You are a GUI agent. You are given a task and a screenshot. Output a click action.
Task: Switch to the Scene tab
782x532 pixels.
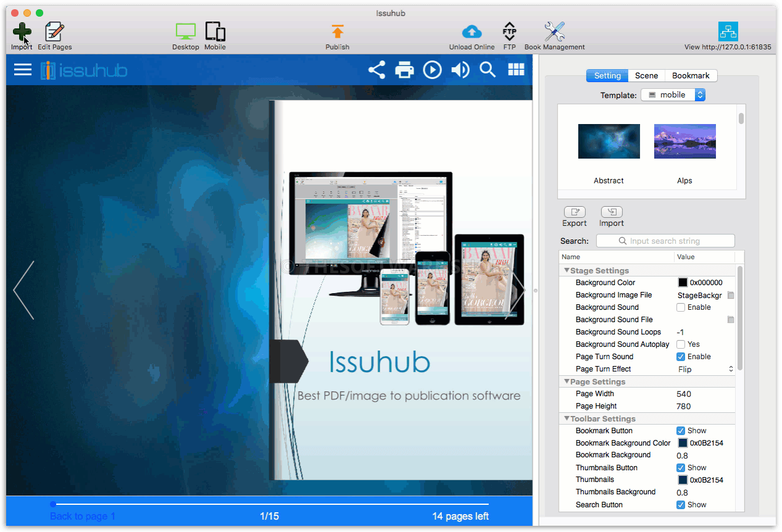[x=646, y=75]
